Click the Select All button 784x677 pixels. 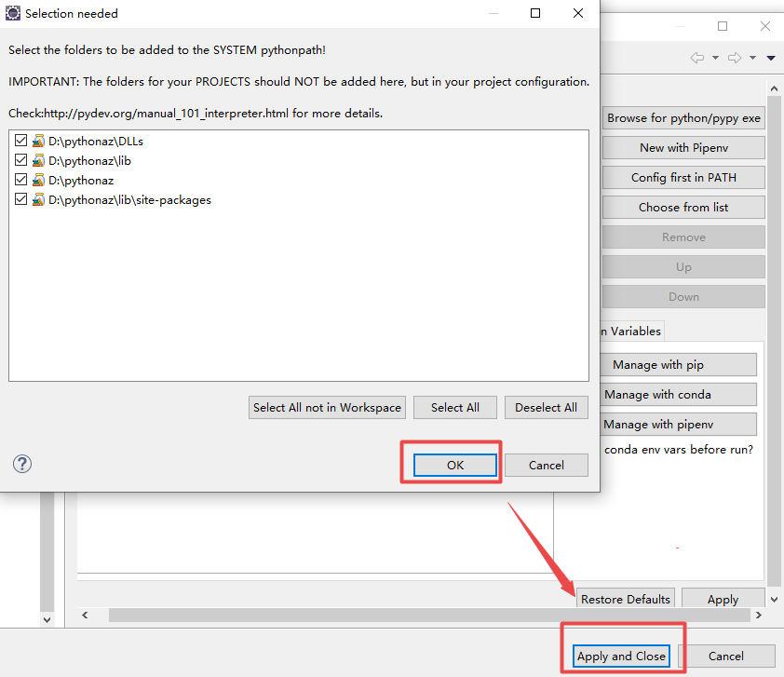(x=455, y=408)
